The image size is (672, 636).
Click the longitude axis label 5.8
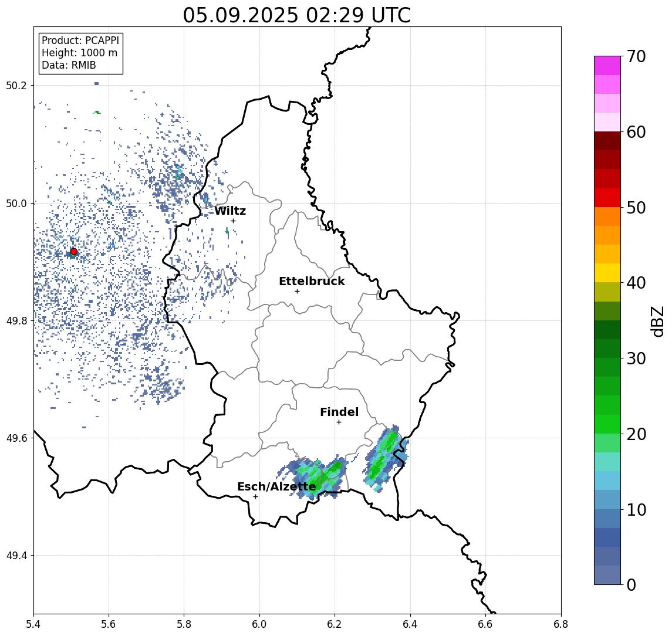pyautogui.click(x=184, y=624)
